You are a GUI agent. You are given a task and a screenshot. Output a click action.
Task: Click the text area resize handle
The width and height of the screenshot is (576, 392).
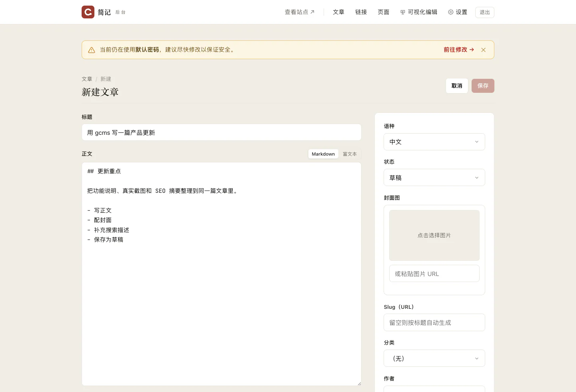(x=359, y=383)
